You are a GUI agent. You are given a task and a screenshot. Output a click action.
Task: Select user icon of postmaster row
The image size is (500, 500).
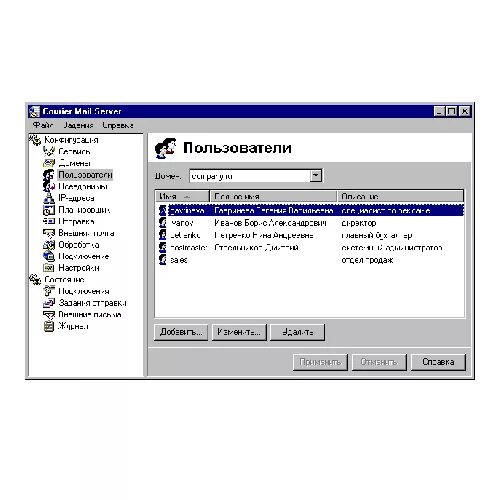pos(163,247)
